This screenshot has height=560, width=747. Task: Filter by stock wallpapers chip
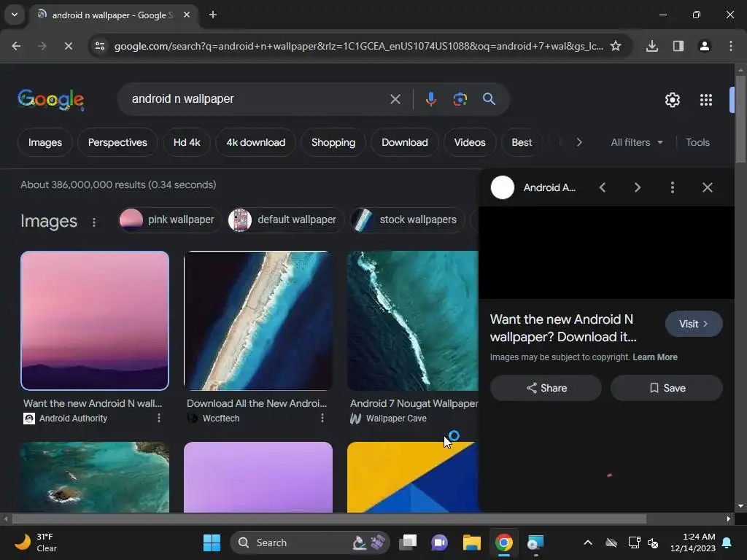coord(408,219)
